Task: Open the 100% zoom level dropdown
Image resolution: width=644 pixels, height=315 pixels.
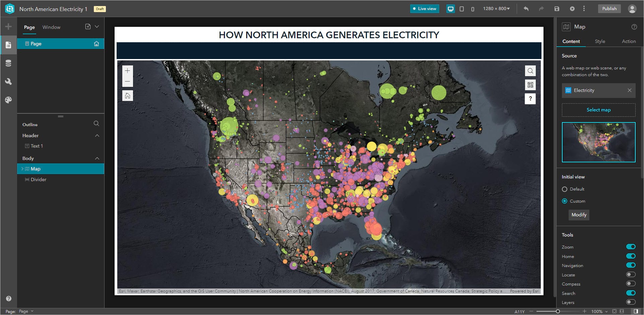Action: click(600, 311)
